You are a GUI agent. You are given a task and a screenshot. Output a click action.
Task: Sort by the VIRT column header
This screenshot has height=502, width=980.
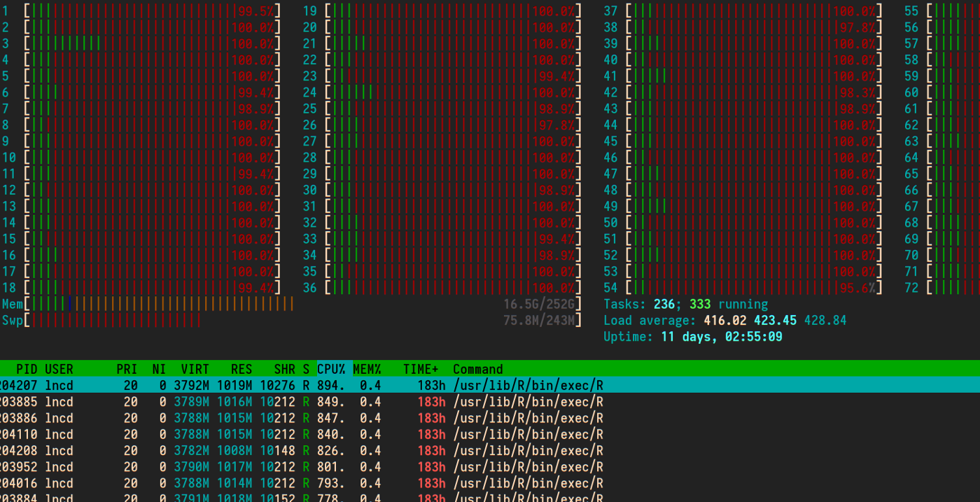click(195, 369)
